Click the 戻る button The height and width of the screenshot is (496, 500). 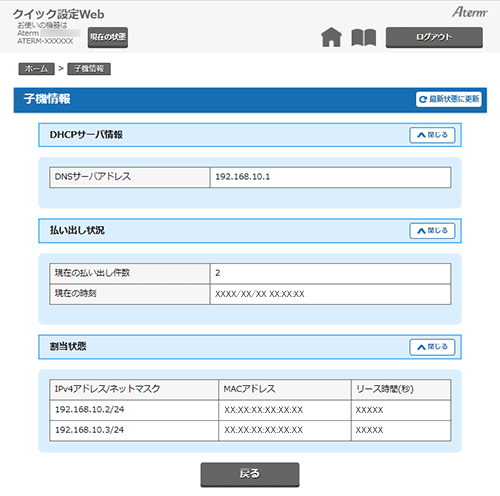(250, 474)
